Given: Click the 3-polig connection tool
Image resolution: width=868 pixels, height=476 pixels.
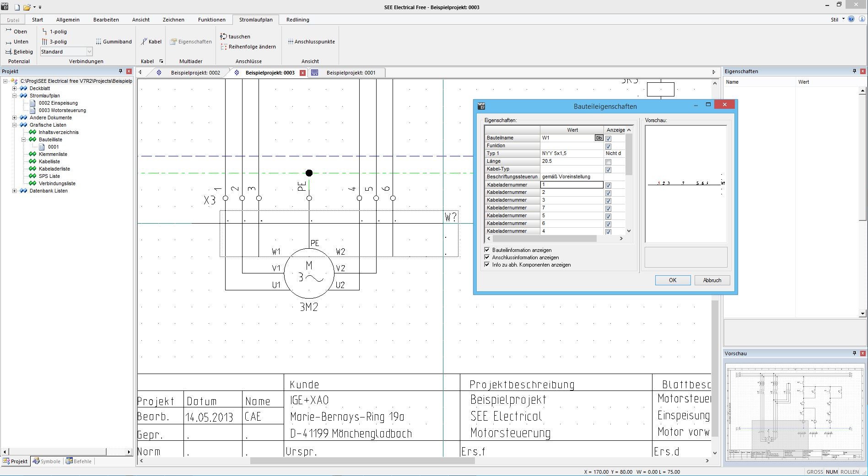Looking at the screenshot, I should click(54, 42).
